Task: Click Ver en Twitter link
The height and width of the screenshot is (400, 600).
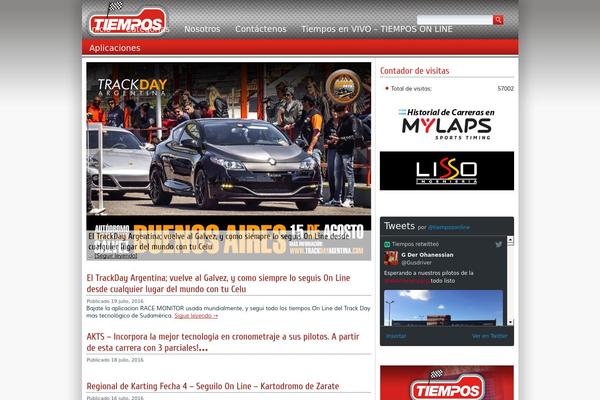Action: (x=489, y=336)
